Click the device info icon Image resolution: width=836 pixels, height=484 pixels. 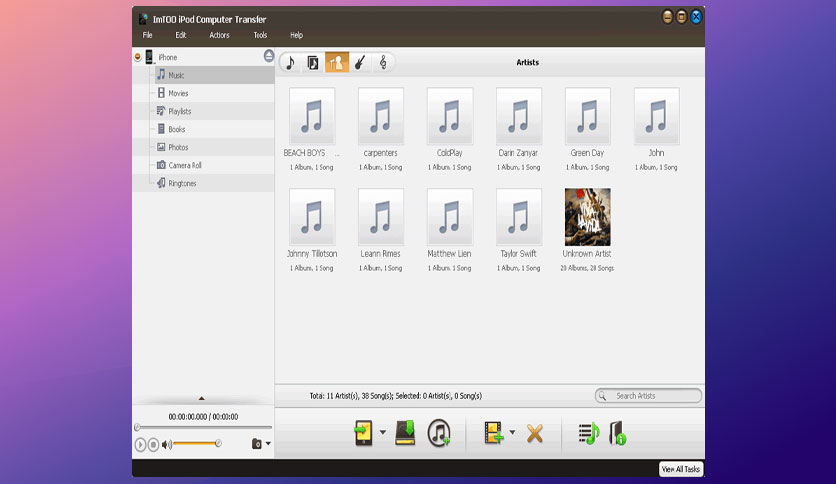617,433
